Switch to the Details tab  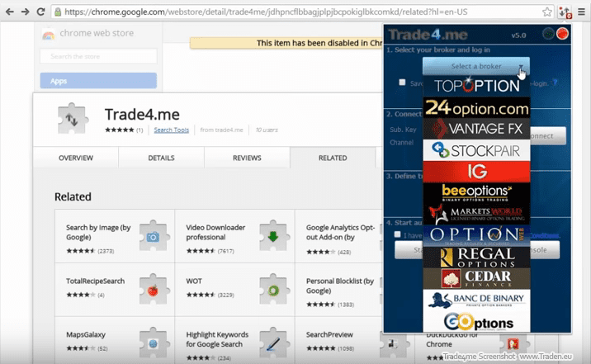tap(161, 158)
